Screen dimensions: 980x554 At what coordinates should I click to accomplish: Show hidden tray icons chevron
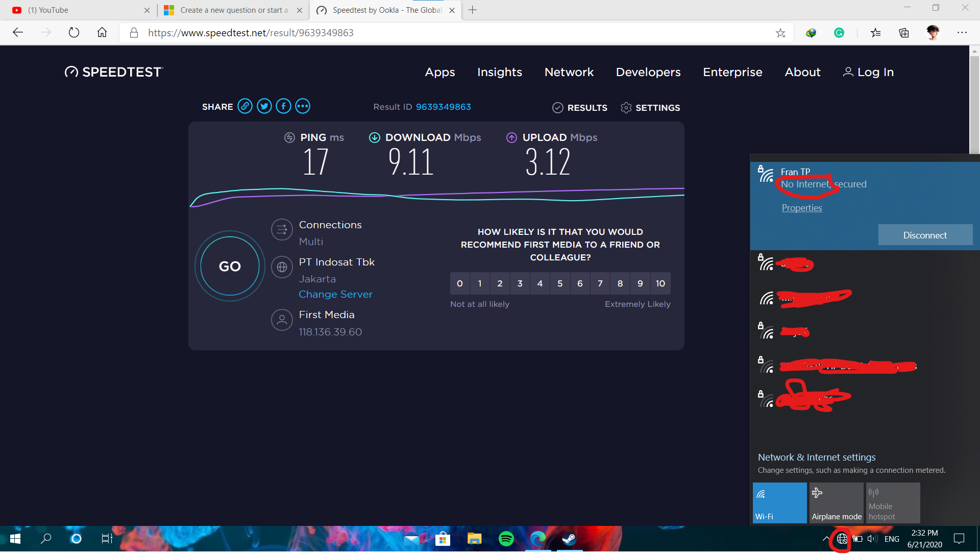pos(826,539)
